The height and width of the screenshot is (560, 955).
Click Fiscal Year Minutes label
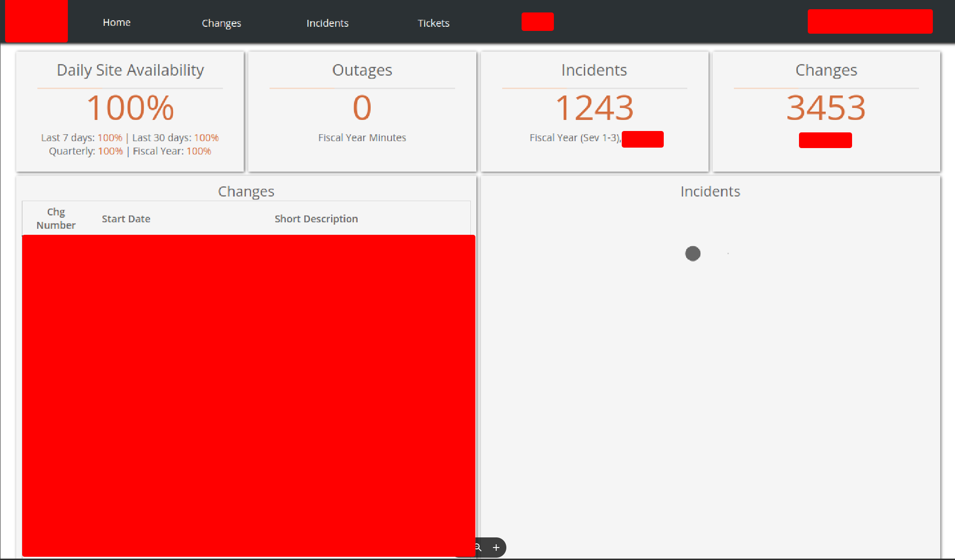pyautogui.click(x=362, y=137)
